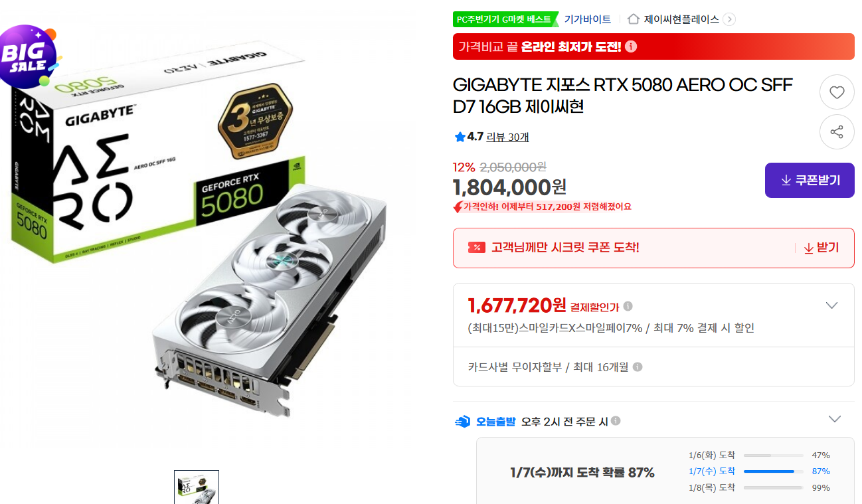Screen dimensions: 862x504
Task: Download the coupon with 쿠폰받기 button
Action: point(810,180)
